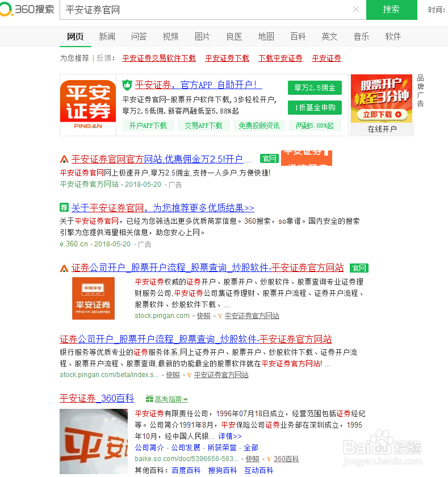Click the 360百科 source link
This screenshot has height=477, width=448.
286,459
